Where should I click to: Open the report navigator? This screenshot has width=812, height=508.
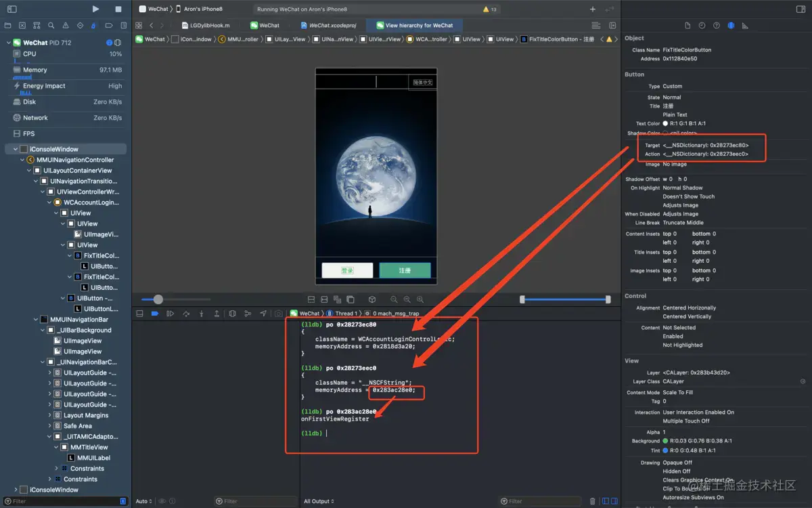tap(123, 25)
